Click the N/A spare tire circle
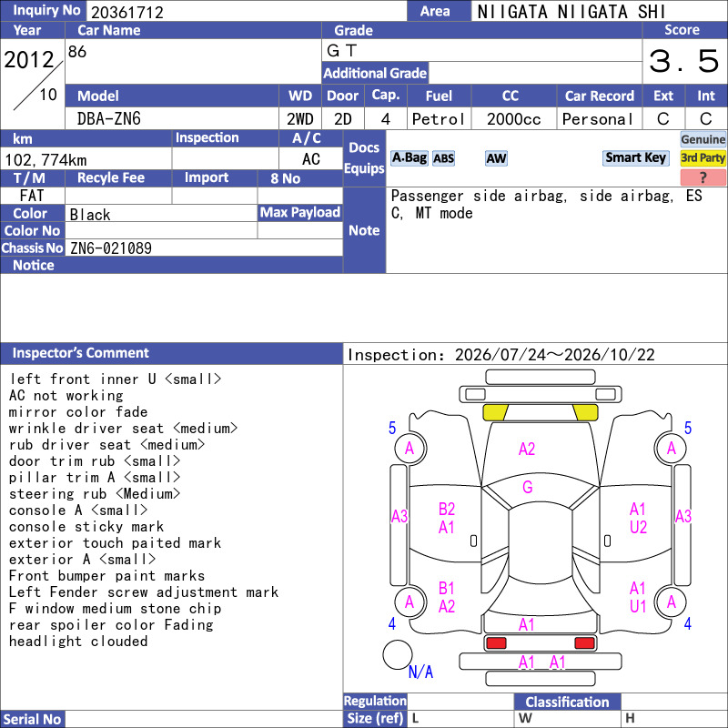 click(398, 654)
